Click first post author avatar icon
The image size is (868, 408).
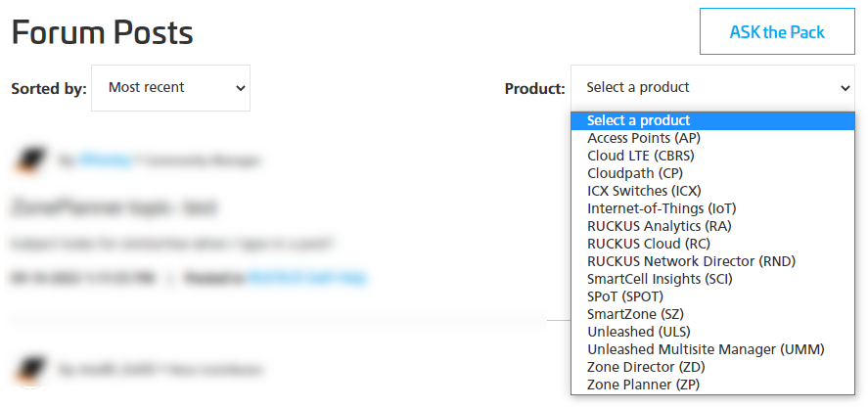pyautogui.click(x=28, y=161)
